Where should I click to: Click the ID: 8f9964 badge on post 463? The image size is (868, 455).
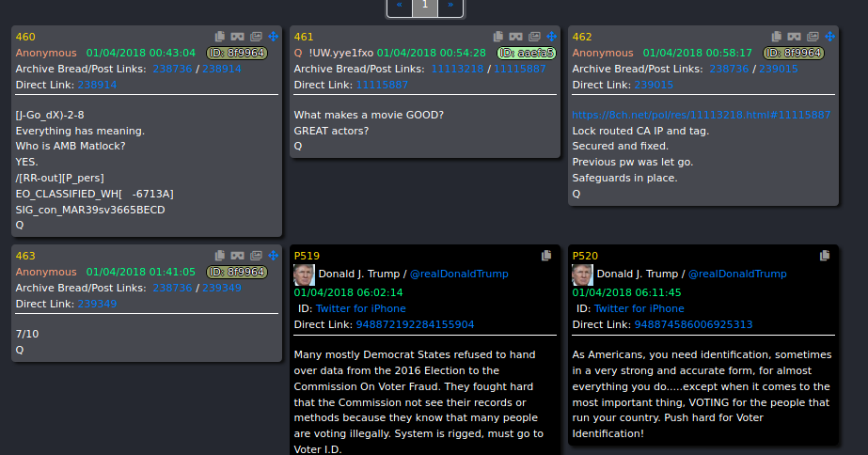tap(237, 273)
